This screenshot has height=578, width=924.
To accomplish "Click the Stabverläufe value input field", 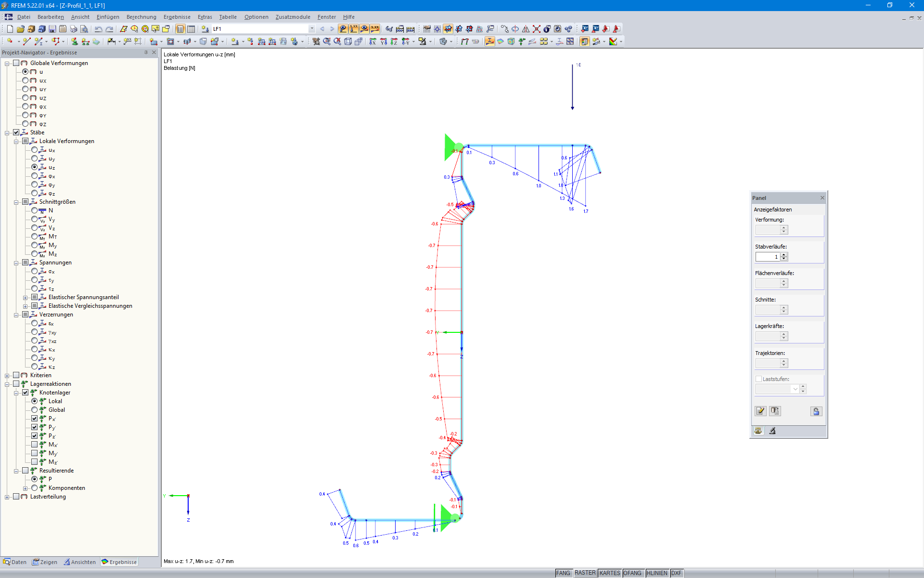I will [767, 257].
